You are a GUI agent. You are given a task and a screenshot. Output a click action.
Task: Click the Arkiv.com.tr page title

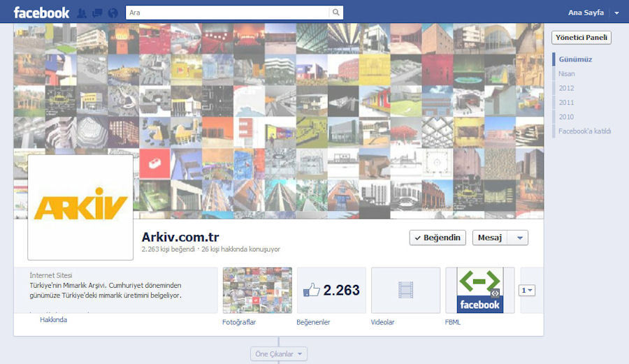[180, 237]
